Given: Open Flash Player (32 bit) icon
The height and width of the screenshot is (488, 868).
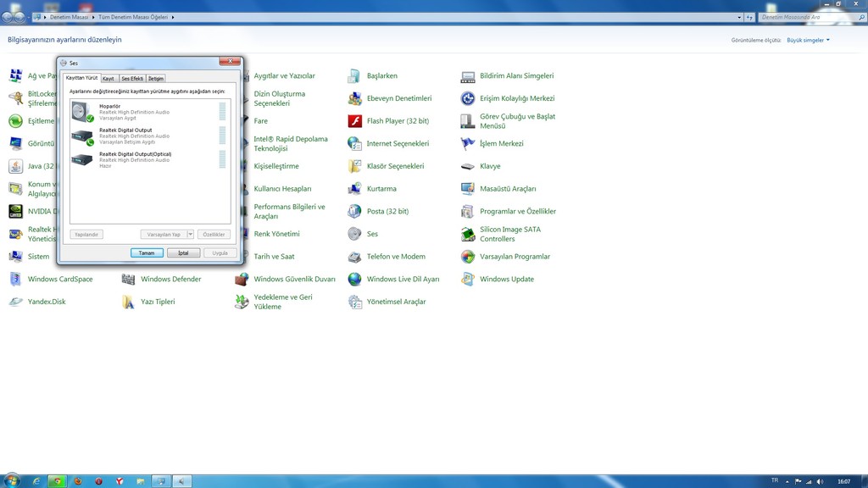Looking at the screenshot, I should 354,121.
